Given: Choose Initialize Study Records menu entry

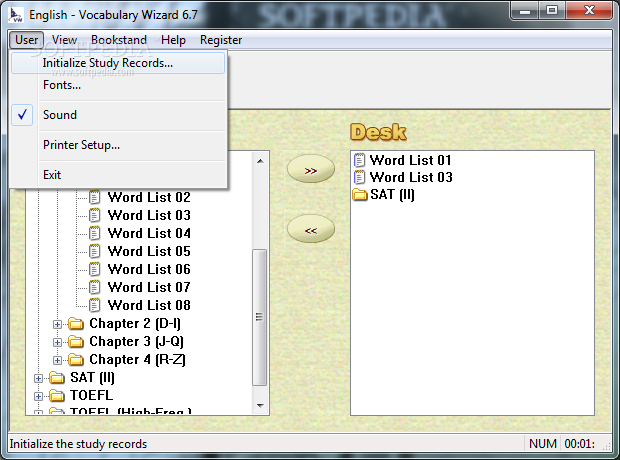Looking at the screenshot, I should point(118,63).
